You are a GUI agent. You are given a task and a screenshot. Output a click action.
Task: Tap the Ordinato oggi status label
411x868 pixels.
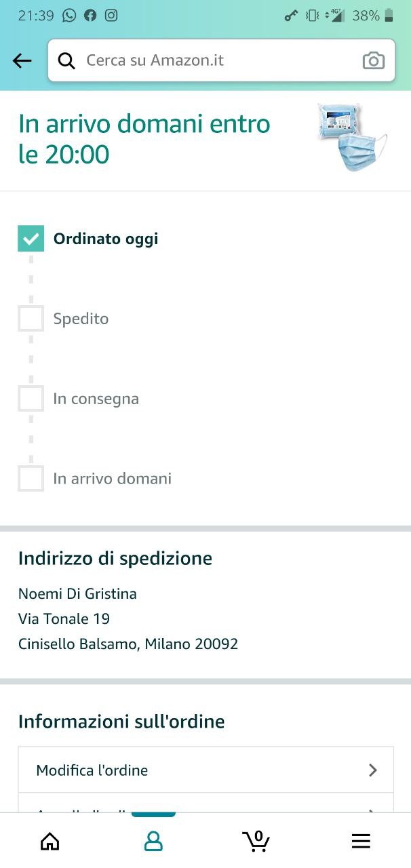coord(106,239)
